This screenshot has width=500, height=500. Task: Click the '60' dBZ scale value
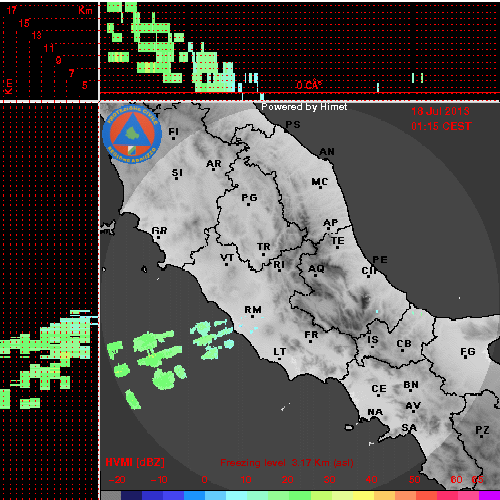click(456, 480)
